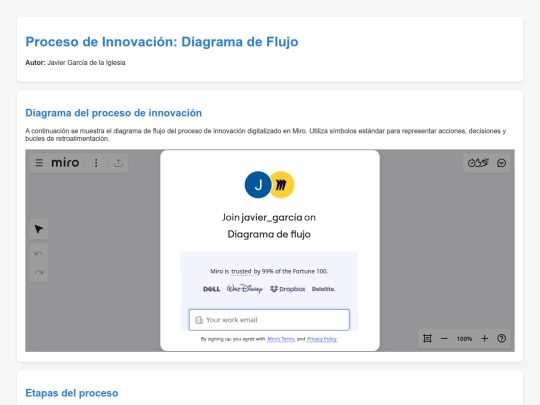This screenshot has width=540, height=405.
Task: Open the comments chat bubble icon
Action: coord(501,163)
